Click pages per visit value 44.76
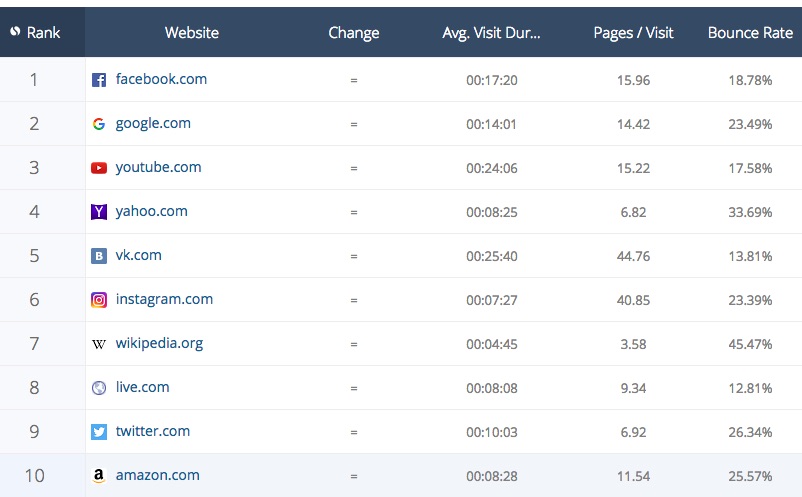This screenshot has width=802, height=497. click(633, 256)
